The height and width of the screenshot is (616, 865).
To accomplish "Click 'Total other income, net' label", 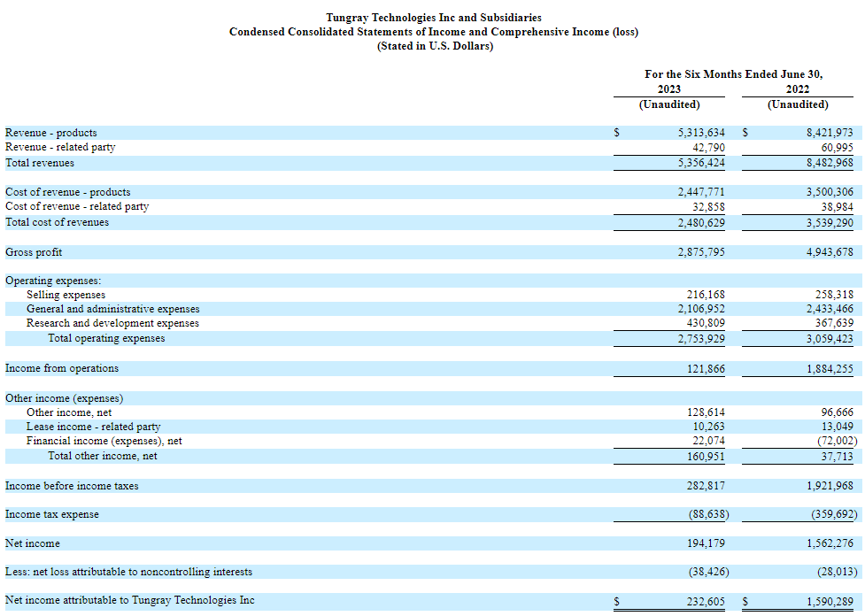I will point(103,456).
